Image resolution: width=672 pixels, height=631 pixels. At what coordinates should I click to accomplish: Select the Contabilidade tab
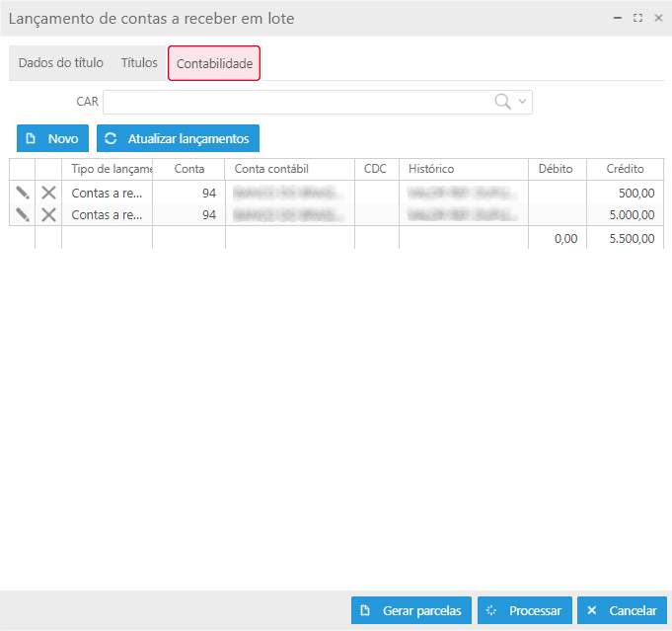(214, 63)
